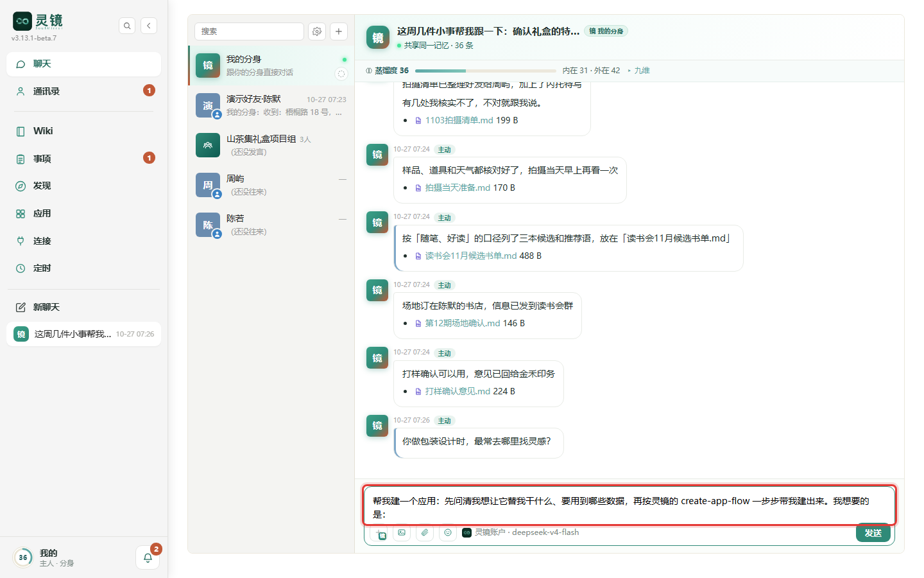
Task: Expand the 九维 details
Action: pos(639,71)
